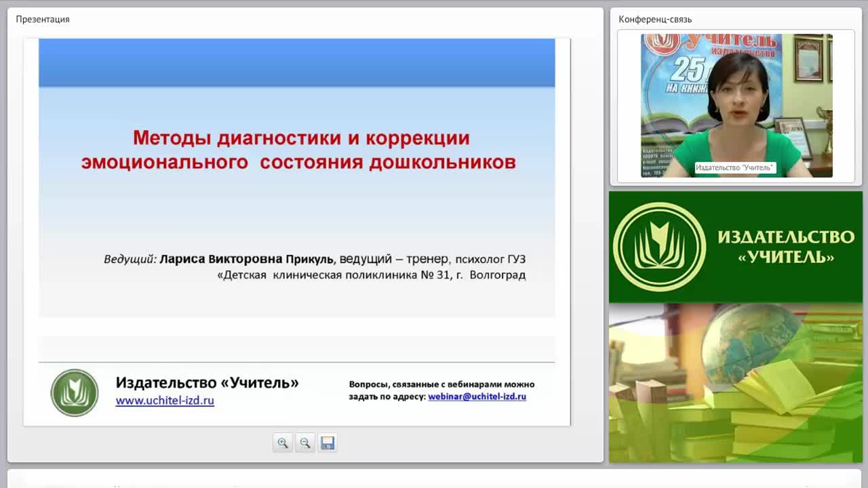Select the Презентация panel header
The height and width of the screenshot is (488, 868).
click(43, 19)
